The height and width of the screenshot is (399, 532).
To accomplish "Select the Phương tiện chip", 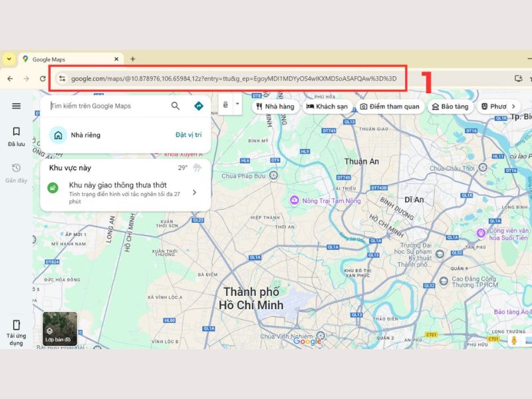I will click(x=493, y=106).
